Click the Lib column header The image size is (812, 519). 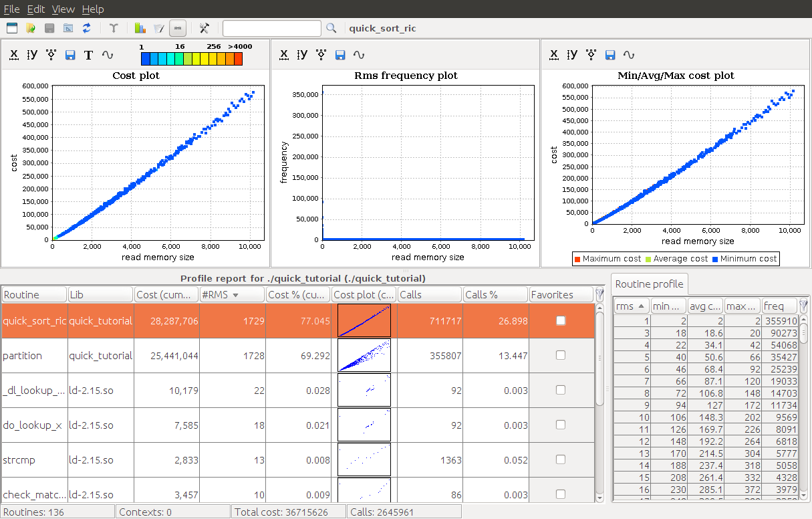click(x=100, y=294)
